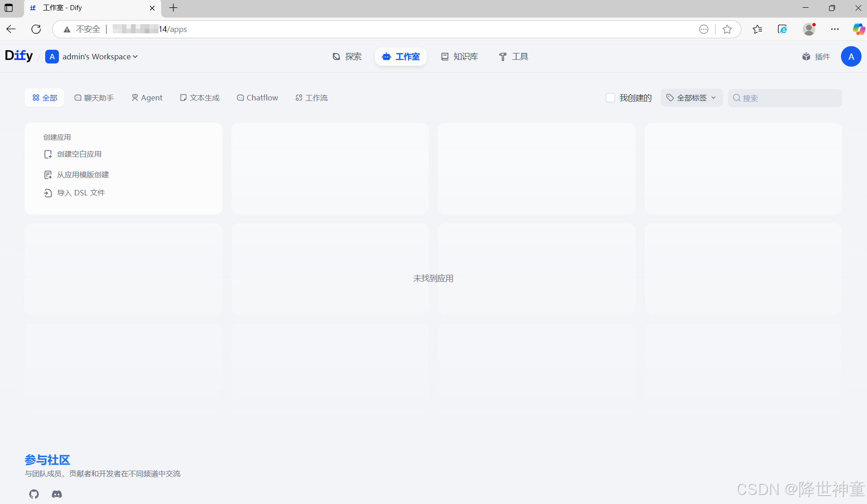Image resolution: width=867 pixels, height=504 pixels.
Task: Open the 知识库 (Knowledge) section icon
Action: pos(445,56)
